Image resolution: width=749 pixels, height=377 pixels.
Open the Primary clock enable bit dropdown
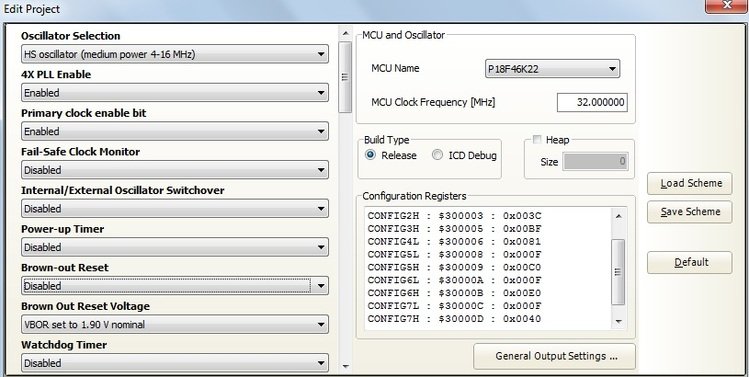175,131
